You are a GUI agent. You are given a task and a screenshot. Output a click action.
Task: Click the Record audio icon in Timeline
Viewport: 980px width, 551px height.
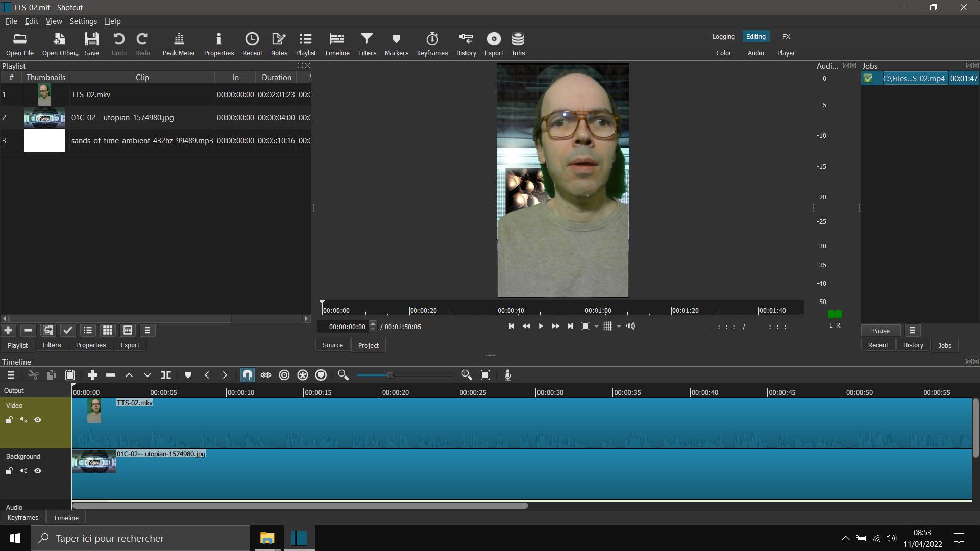(x=509, y=375)
